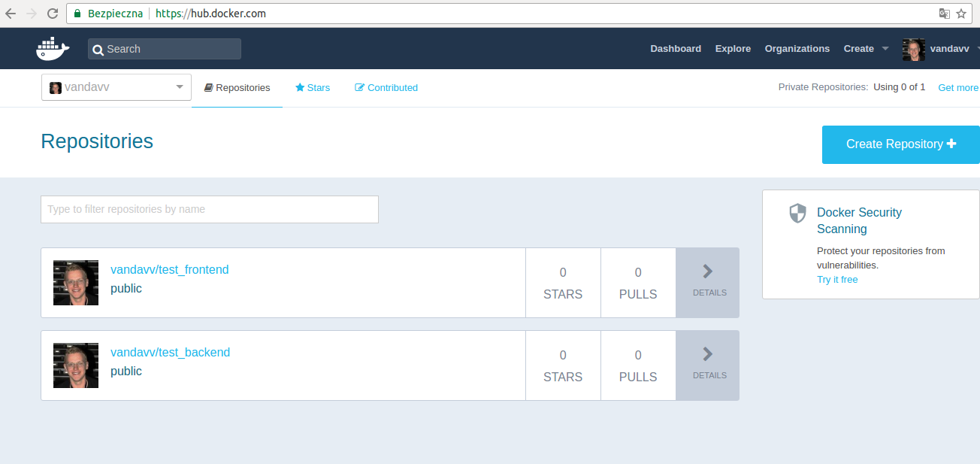Viewport: 980px width, 464px height.
Task: Click PULLS count for test_backend
Action: [638, 365]
